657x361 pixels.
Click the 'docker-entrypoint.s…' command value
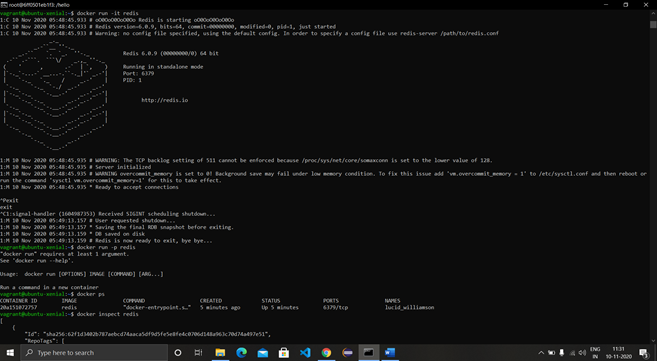tap(157, 307)
